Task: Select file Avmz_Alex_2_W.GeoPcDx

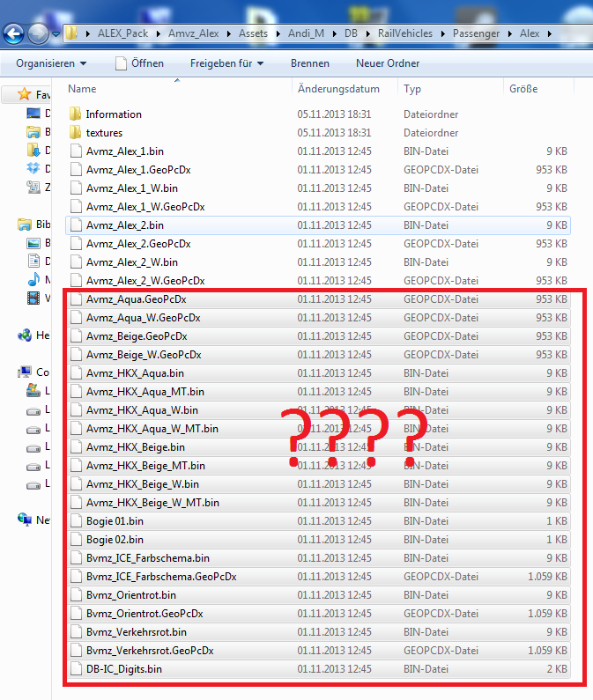Action: [318, 280]
